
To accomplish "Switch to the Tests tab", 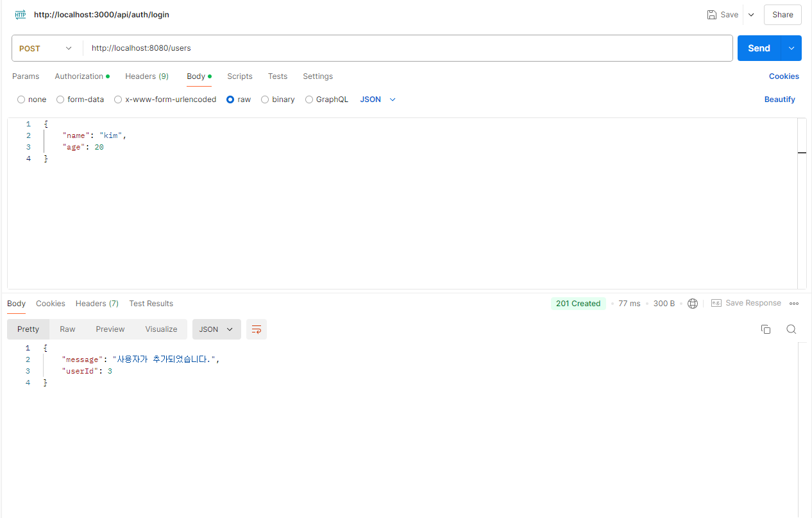I will pyautogui.click(x=278, y=76).
